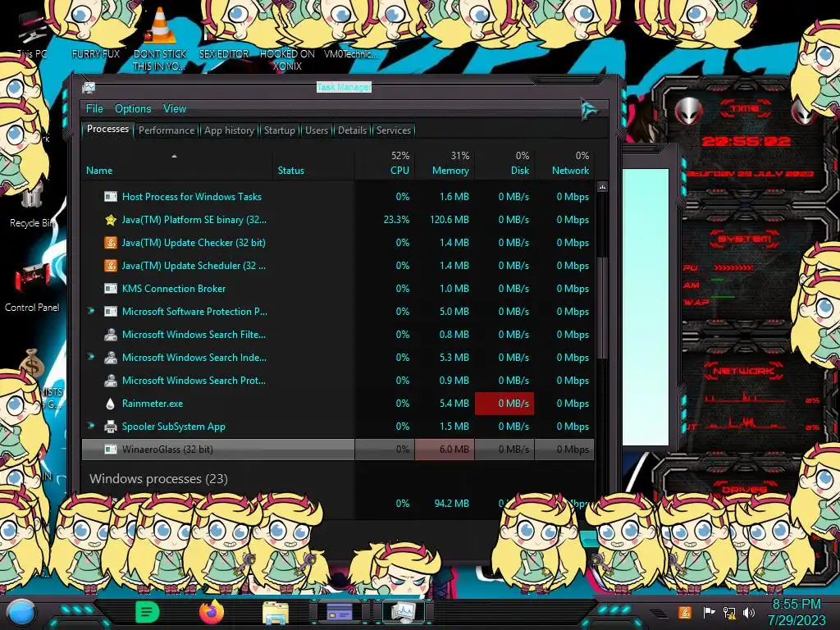Expand the Spooler SubSystem App group
The width and height of the screenshot is (840, 630).
click(x=91, y=427)
